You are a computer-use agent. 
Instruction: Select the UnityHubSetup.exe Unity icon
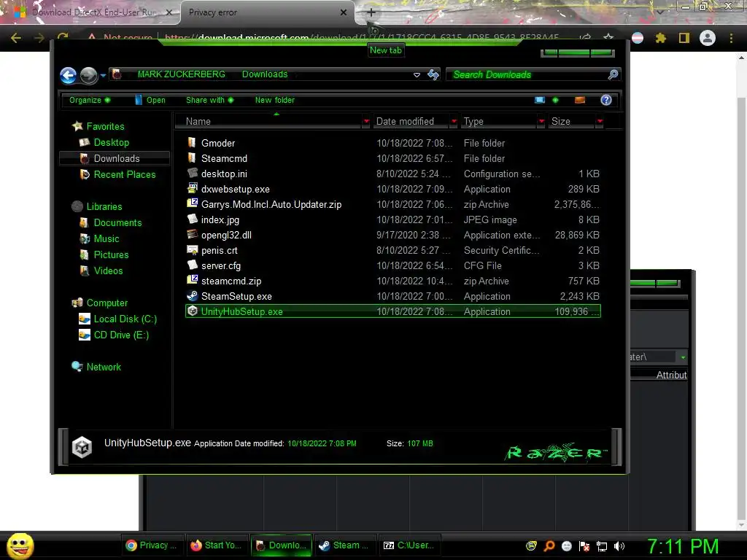point(193,311)
